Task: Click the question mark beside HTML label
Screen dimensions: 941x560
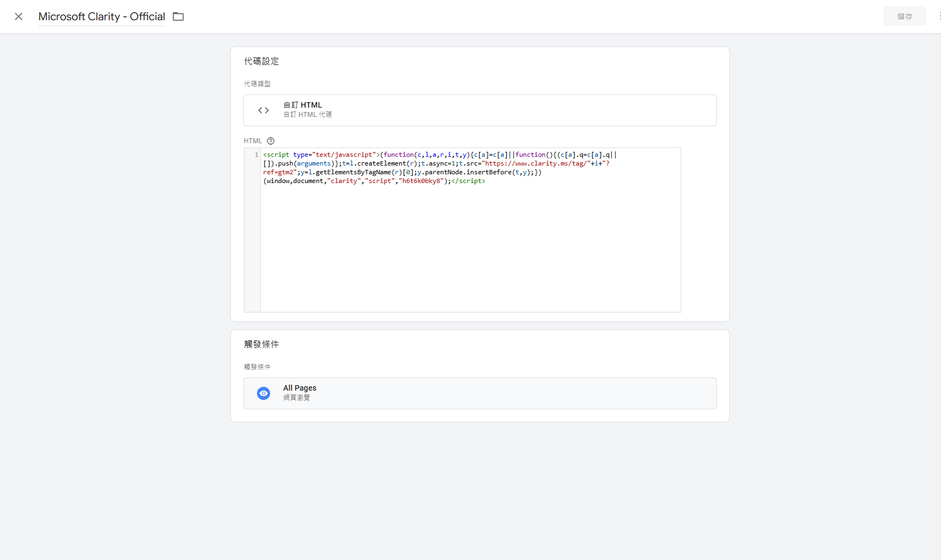Action: [x=271, y=140]
